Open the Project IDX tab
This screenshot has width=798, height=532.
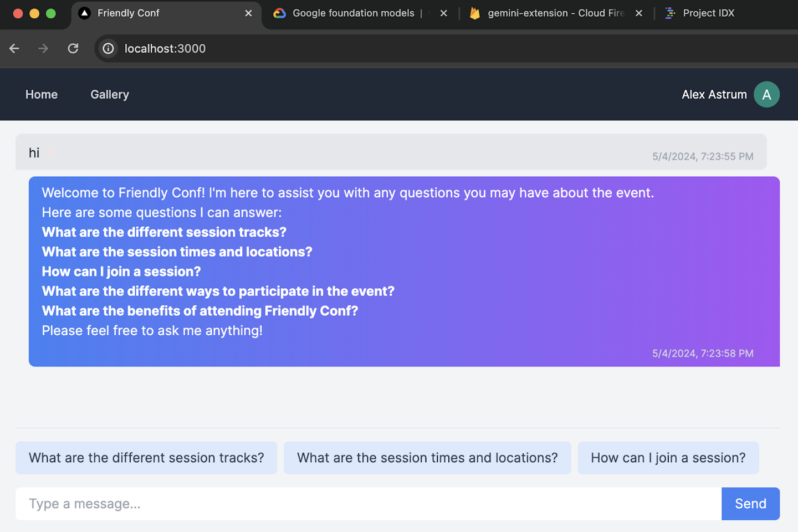pyautogui.click(x=708, y=13)
